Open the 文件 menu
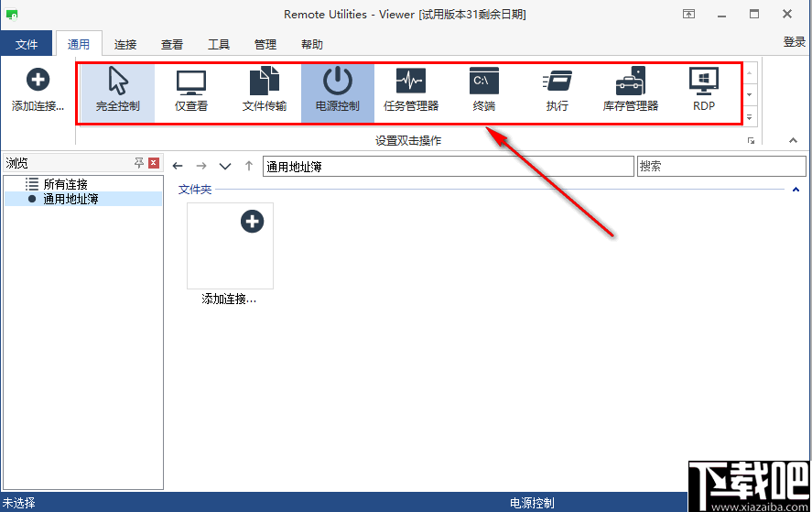This screenshot has height=512, width=812. [26, 44]
